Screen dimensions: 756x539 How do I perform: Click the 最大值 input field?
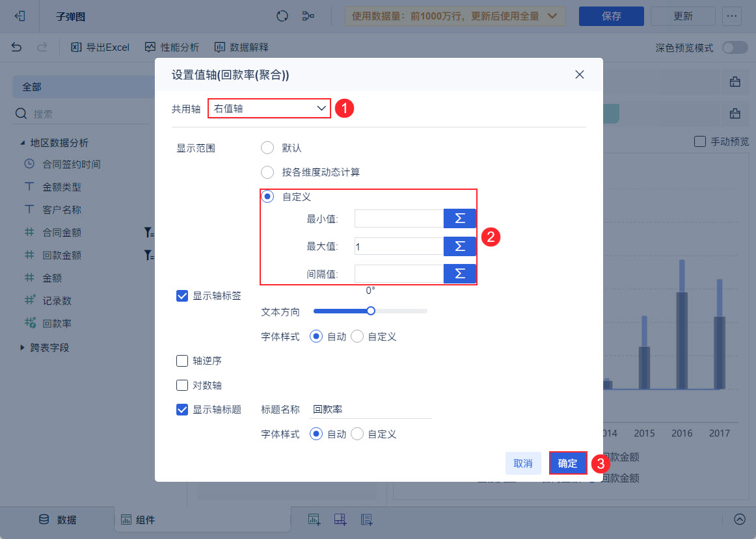tap(399, 246)
